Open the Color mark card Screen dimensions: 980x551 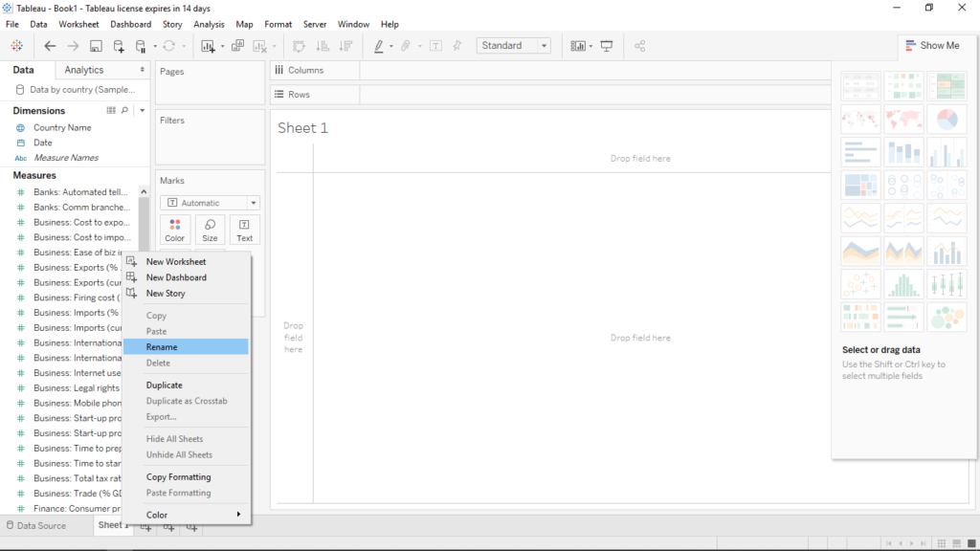click(x=174, y=230)
